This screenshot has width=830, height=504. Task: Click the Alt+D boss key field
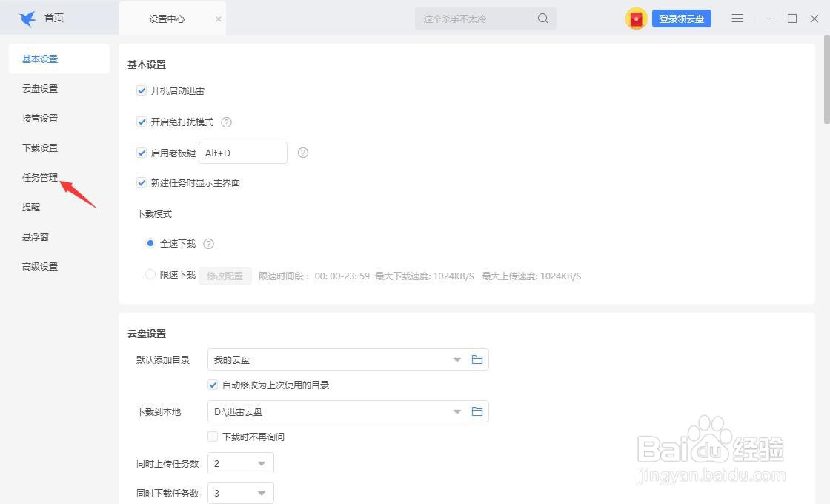coord(243,153)
